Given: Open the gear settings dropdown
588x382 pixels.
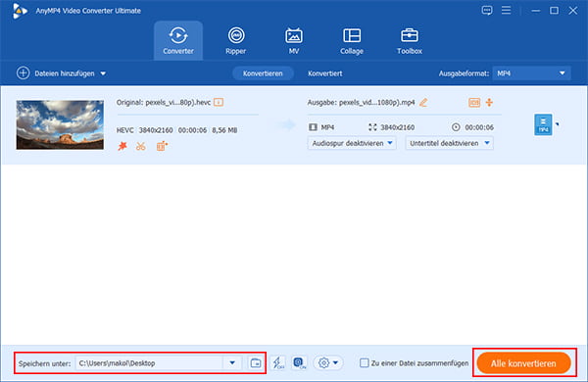Looking at the screenshot, I should coord(328,362).
